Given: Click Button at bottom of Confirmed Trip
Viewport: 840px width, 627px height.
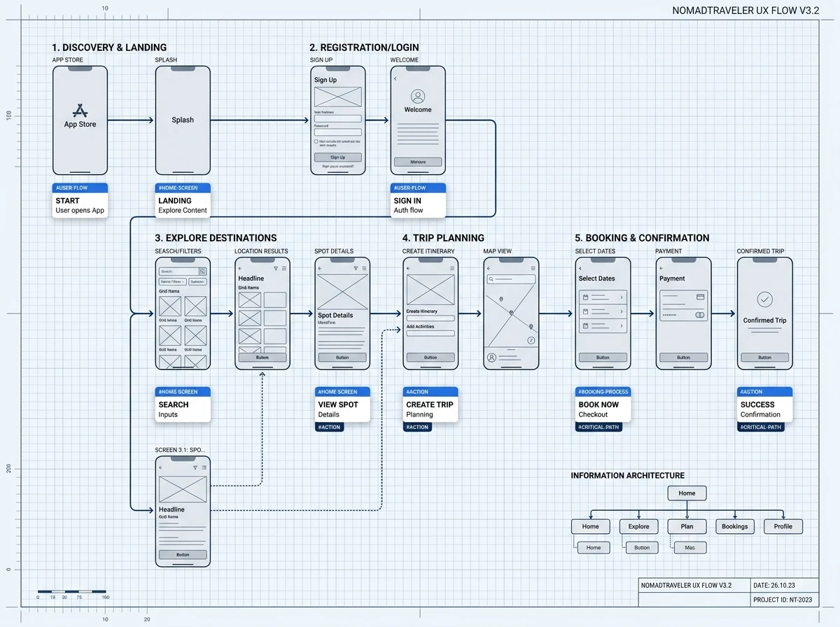Looking at the screenshot, I should [x=765, y=357].
